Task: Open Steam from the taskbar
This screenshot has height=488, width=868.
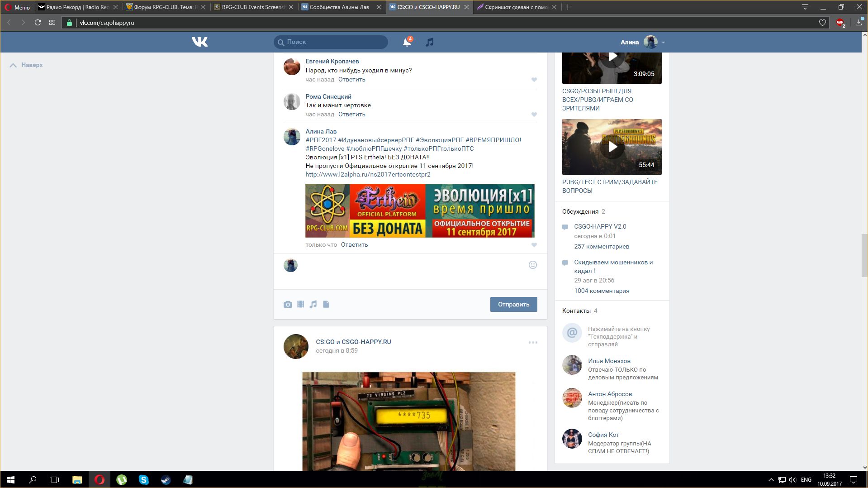Action: (x=166, y=479)
